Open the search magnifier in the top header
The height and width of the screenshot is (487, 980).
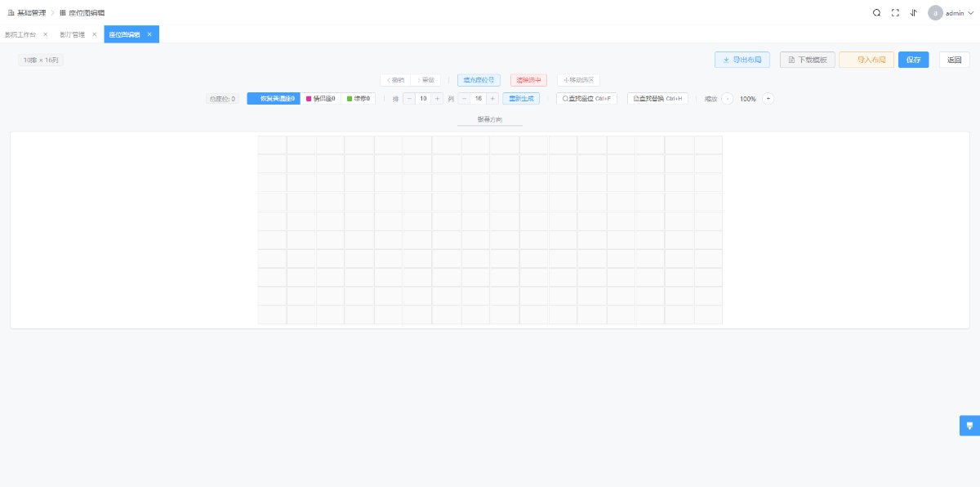point(876,13)
